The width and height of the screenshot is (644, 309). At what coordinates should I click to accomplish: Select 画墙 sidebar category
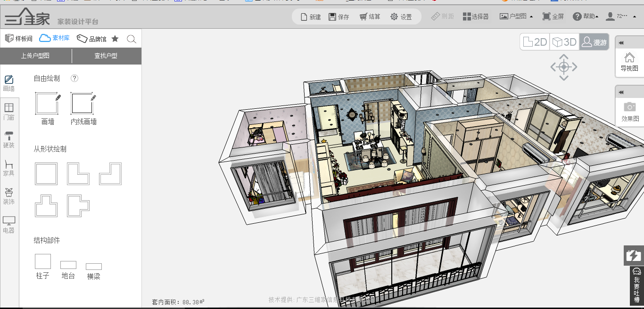[x=9, y=83]
